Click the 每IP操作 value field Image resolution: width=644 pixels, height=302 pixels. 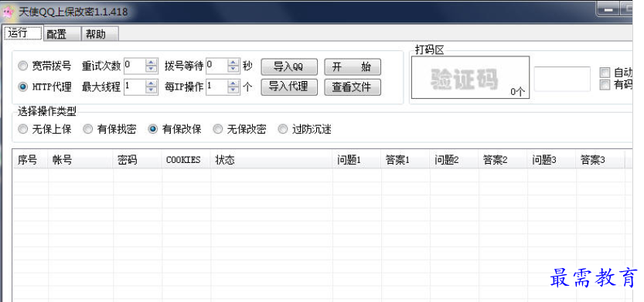point(216,87)
